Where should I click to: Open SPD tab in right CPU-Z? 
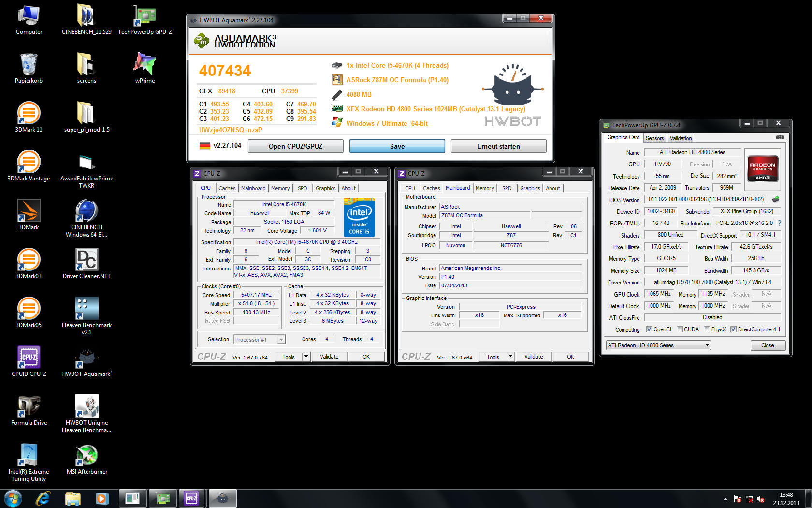(507, 188)
